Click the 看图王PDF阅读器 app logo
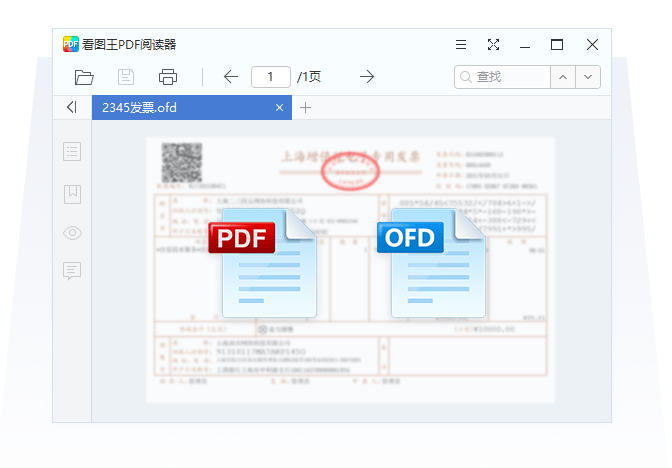The width and height of the screenshot is (672, 468). point(71,44)
